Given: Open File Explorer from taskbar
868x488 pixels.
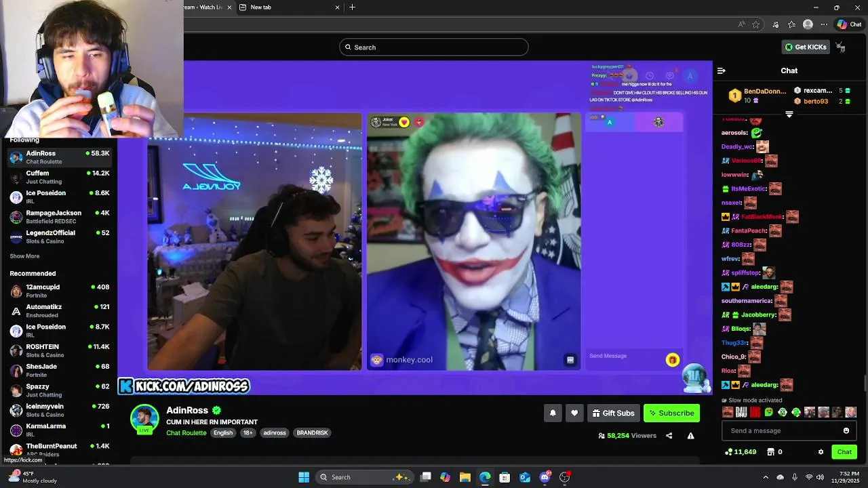Looking at the screenshot, I should pos(465,477).
